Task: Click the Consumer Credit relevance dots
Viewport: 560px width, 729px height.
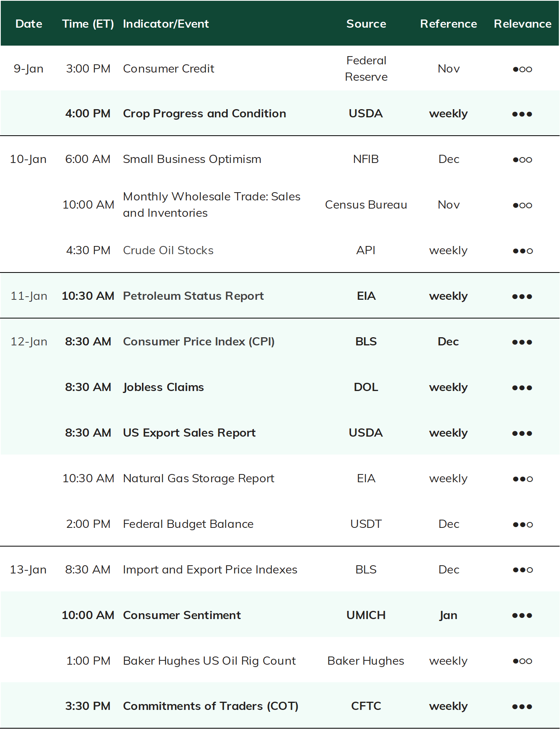Action: point(522,69)
